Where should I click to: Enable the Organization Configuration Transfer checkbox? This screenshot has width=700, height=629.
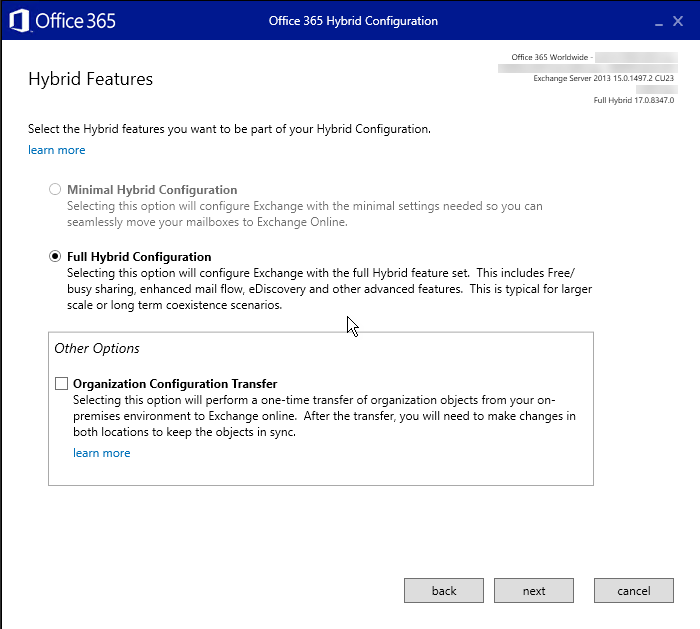pos(61,383)
